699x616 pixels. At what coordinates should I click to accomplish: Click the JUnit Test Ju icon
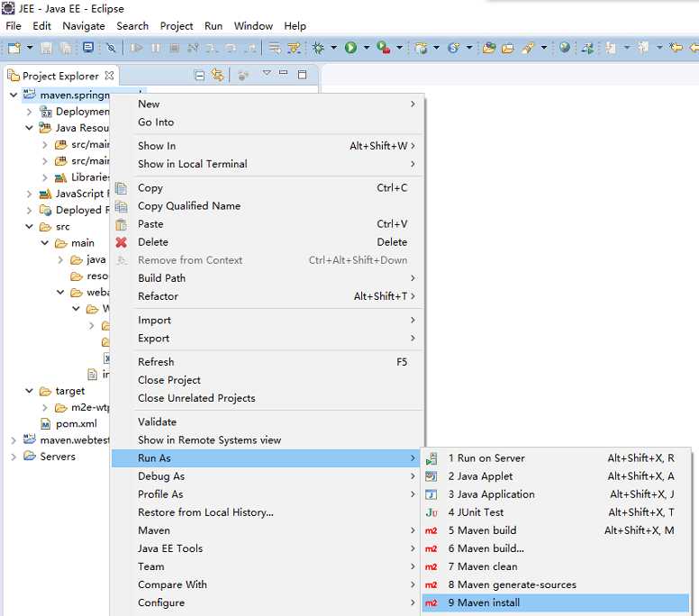coord(431,512)
